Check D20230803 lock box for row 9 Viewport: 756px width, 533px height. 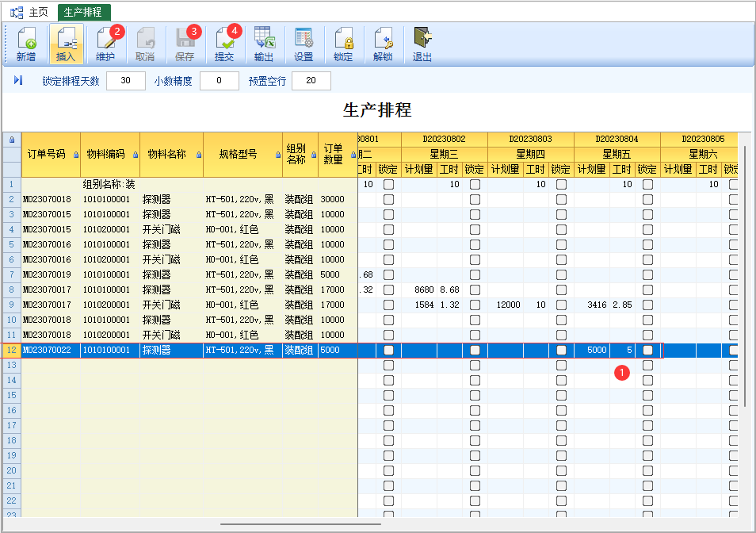(561, 305)
